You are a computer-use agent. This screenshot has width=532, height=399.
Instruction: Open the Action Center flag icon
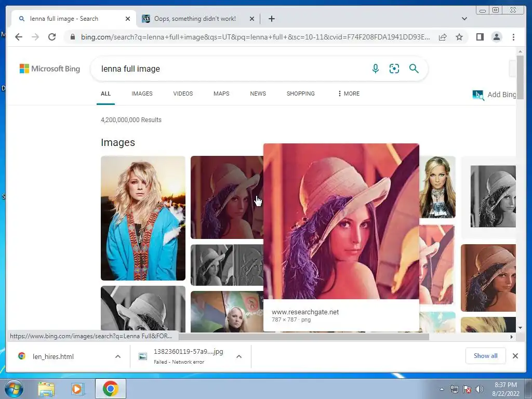467,389
